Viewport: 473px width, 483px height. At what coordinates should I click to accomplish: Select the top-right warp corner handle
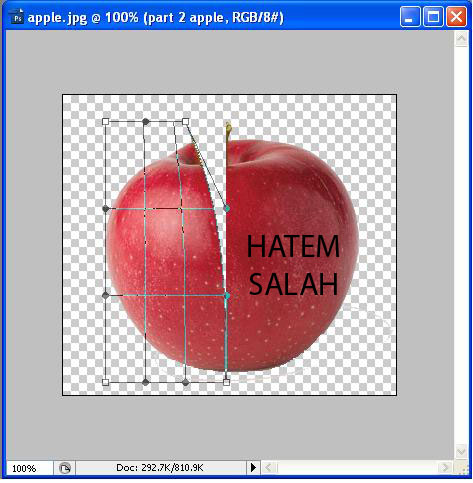point(186,121)
